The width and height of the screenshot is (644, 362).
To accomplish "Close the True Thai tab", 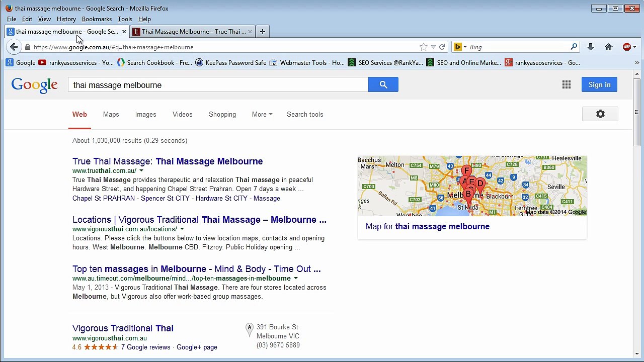I will tap(250, 32).
